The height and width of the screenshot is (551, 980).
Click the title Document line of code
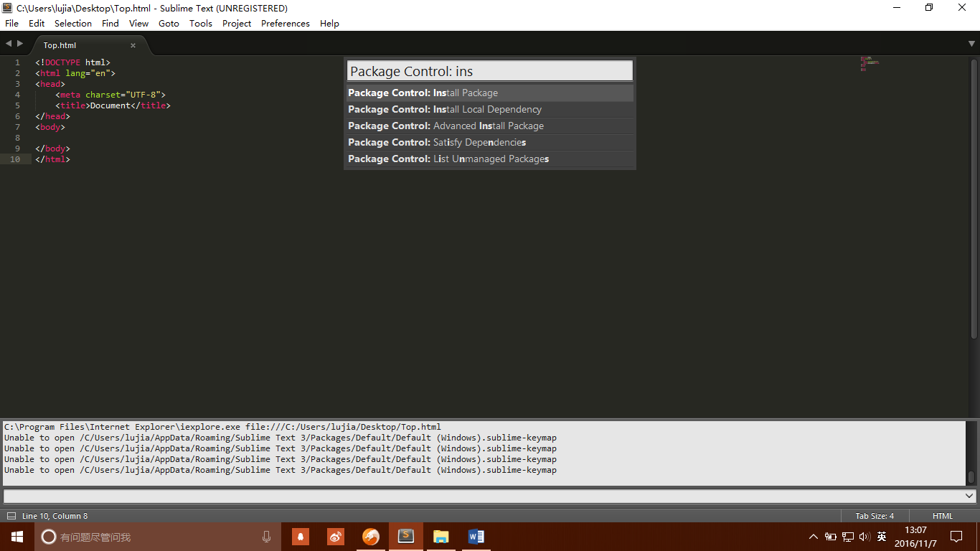point(113,105)
